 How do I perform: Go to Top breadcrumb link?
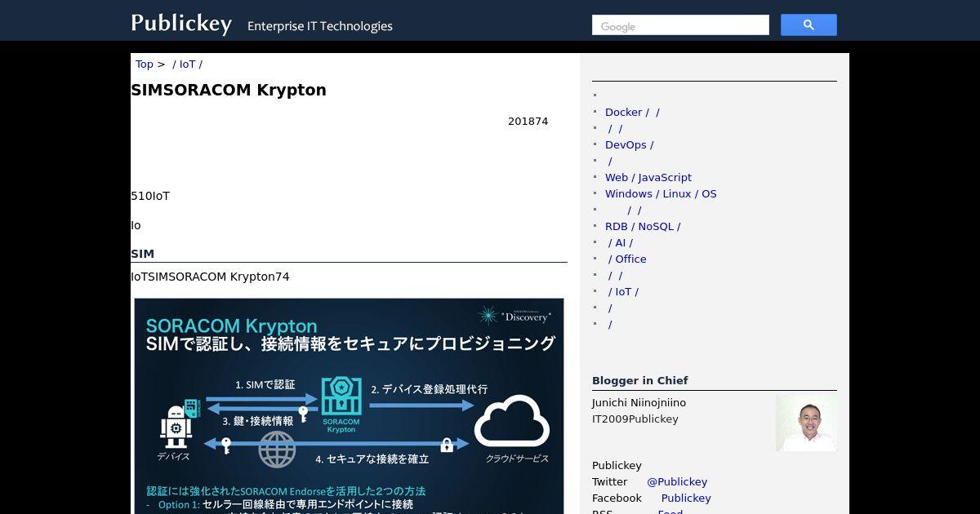pyautogui.click(x=145, y=64)
